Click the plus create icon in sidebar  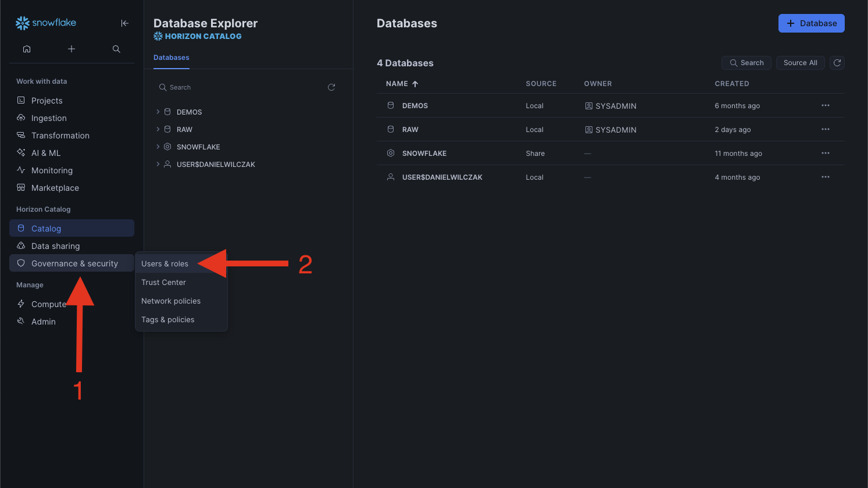click(72, 49)
